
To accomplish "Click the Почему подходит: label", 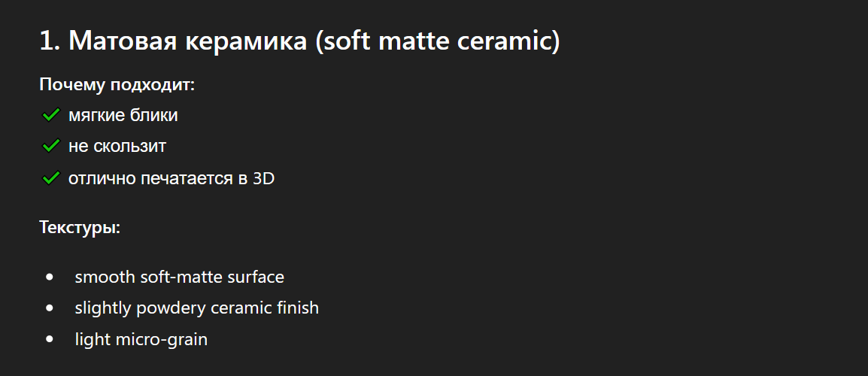I will [x=117, y=84].
